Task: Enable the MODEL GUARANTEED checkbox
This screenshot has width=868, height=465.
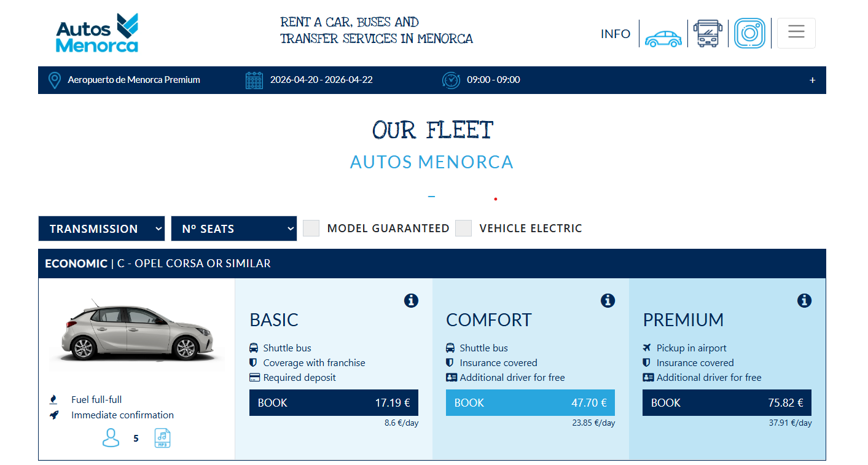Action: coord(311,228)
